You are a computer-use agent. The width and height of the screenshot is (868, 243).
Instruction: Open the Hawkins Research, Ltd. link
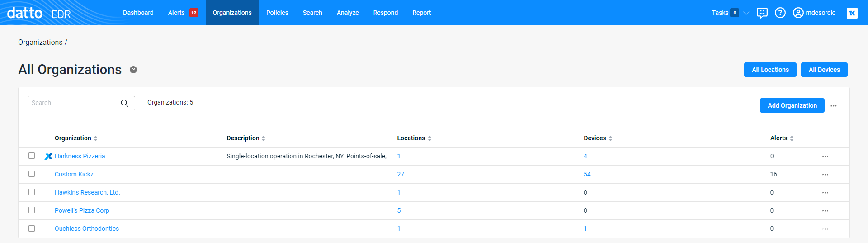pos(87,192)
